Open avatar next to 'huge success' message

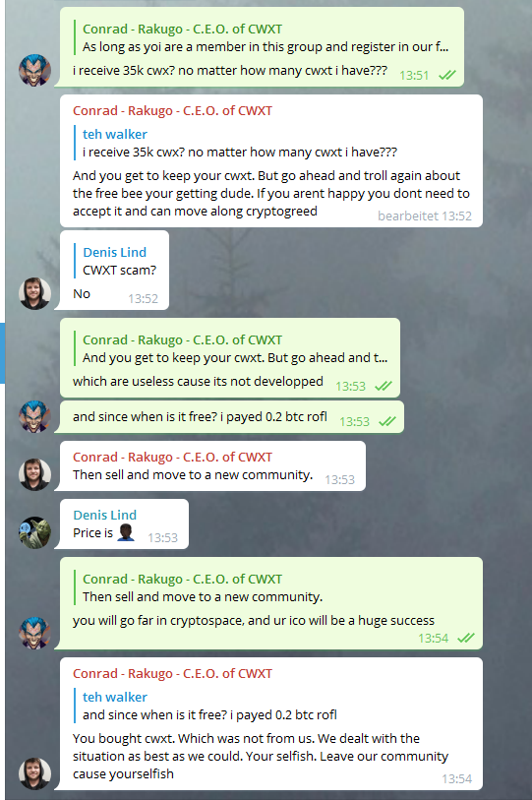coord(34,633)
